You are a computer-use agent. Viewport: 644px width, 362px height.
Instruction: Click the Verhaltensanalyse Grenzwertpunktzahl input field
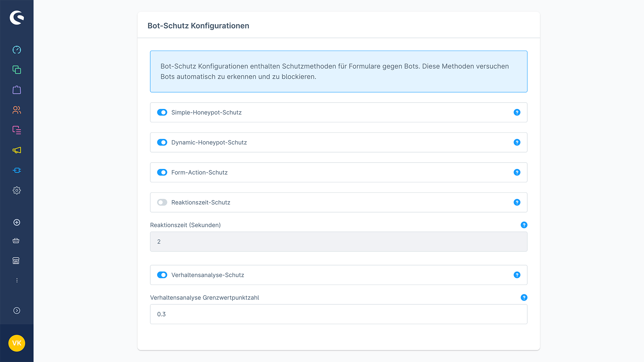pyautogui.click(x=338, y=314)
